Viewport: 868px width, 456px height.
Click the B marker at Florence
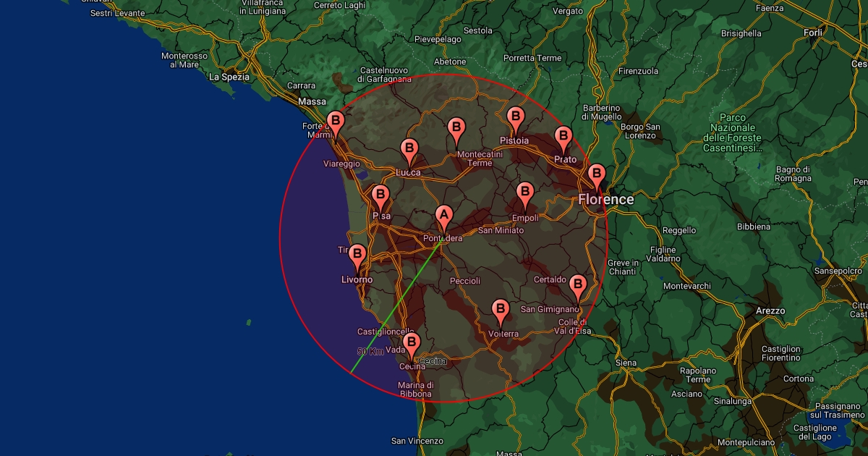(596, 174)
